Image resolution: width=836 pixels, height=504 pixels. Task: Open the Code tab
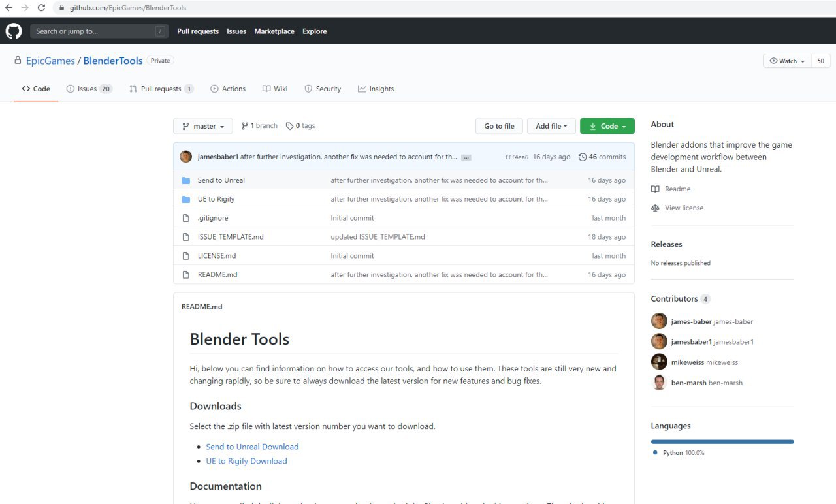(x=36, y=89)
